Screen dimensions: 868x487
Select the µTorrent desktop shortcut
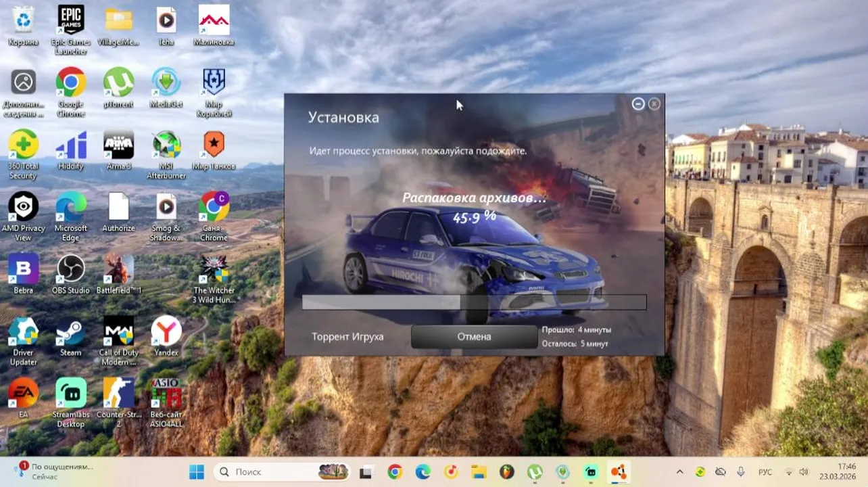pyautogui.click(x=119, y=88)
